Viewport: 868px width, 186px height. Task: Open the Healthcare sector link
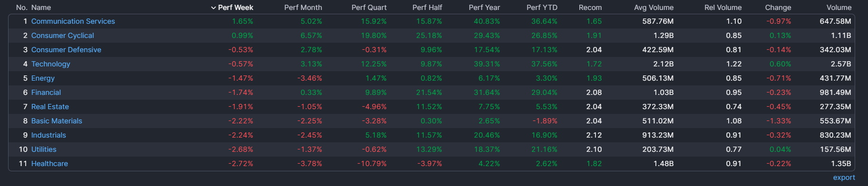coord(49,164)
